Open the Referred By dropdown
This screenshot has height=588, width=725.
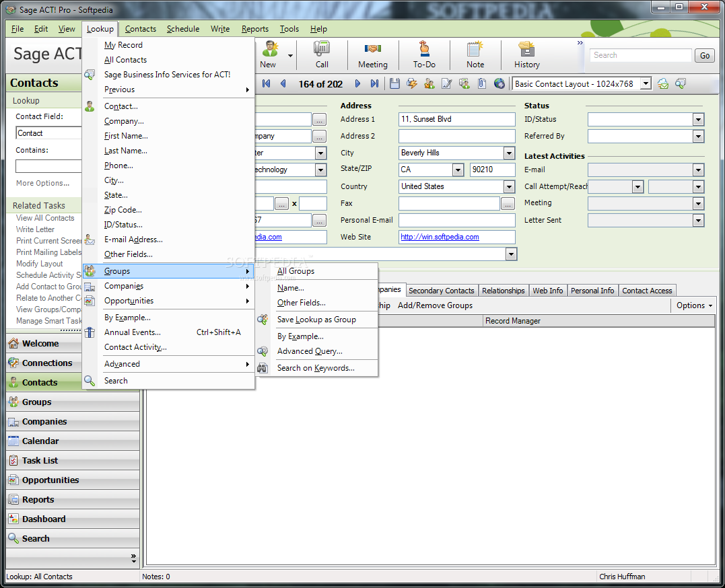[698, 137]
